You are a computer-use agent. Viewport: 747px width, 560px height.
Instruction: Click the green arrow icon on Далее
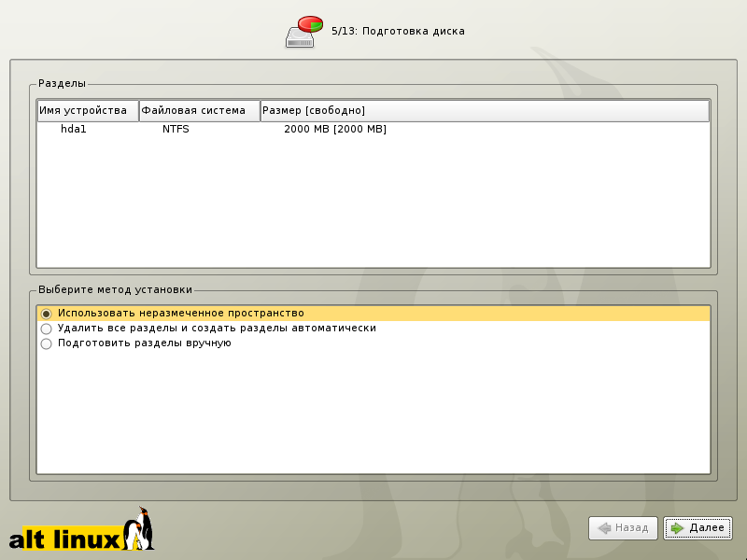coord(676,528)
